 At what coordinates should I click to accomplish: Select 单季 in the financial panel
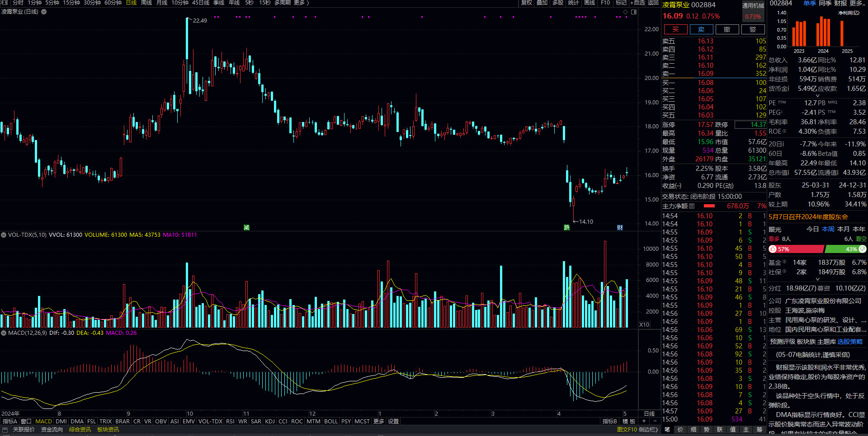click(809, 3)
